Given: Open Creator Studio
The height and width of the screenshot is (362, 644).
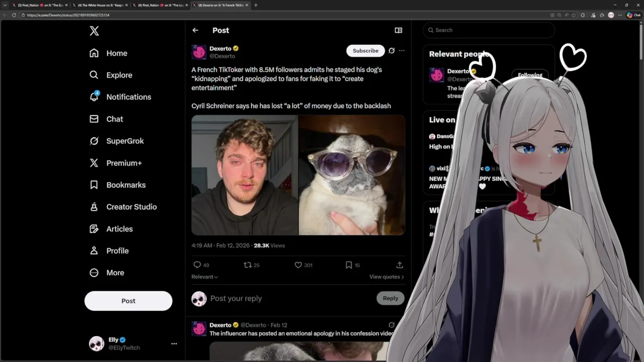Looking at the screenshot, I should point(123,207).
